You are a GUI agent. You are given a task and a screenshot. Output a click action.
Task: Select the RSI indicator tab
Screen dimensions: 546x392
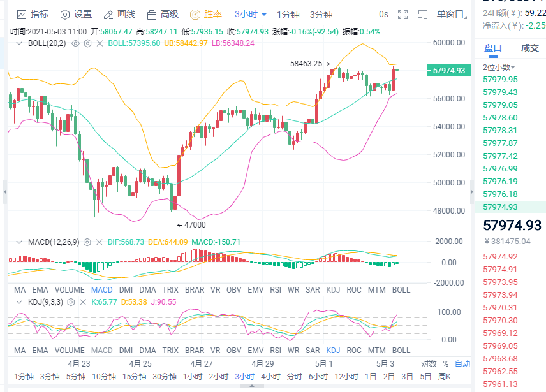[275, 289]
